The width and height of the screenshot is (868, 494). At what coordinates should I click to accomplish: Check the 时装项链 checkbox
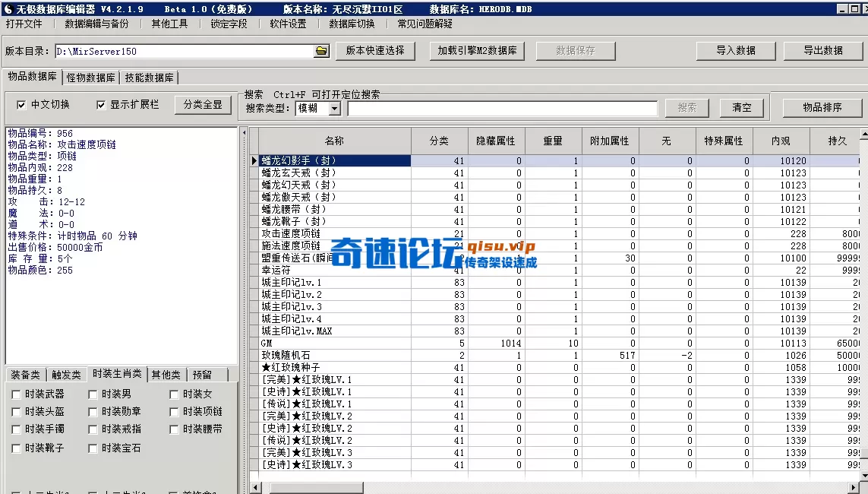point(174,412)
